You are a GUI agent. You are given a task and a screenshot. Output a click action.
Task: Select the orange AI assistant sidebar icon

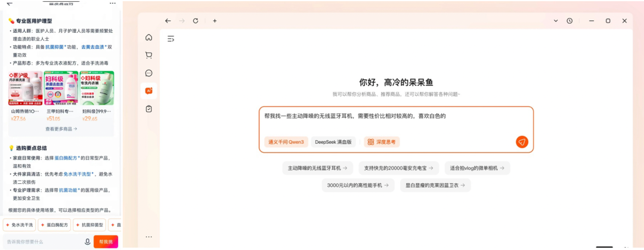click(x=148, y=91)
